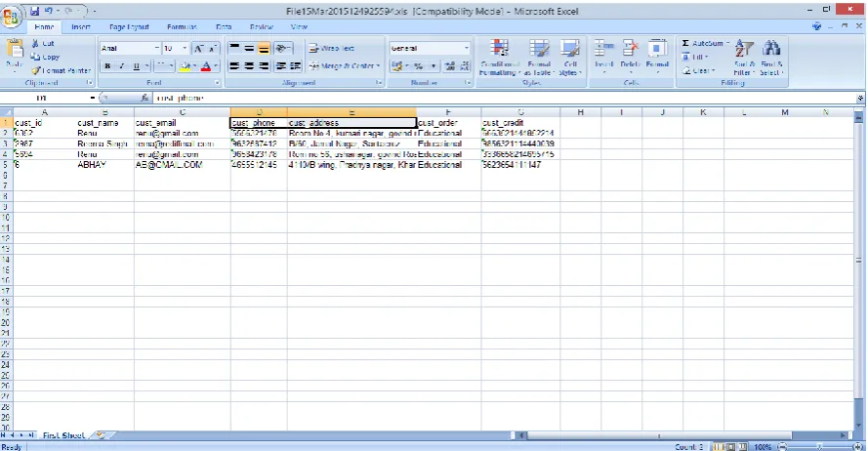The width and height of the screenshot is (868, 451).
Task: Open the fill color swatch
Action: 185,66
